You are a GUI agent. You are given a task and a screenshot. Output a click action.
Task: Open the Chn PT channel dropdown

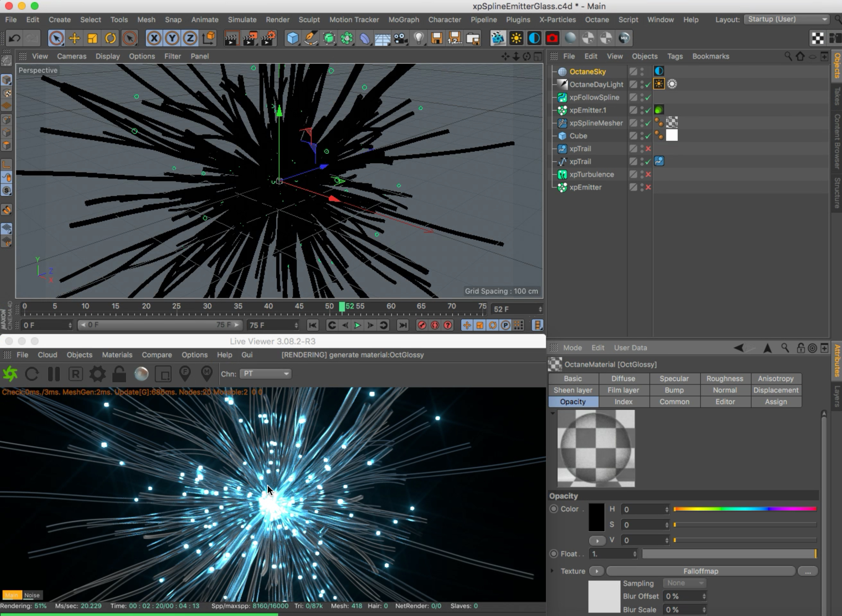pos(265,374)
